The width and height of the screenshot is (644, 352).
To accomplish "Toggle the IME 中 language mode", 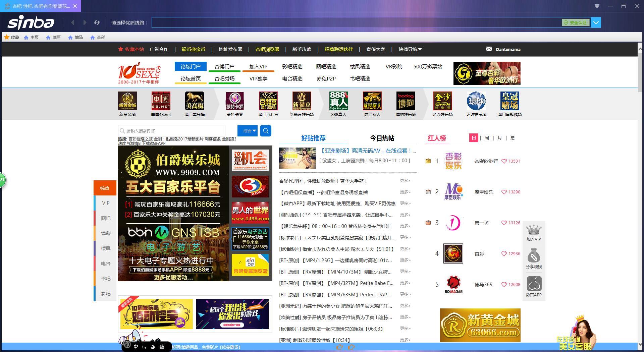I will (136, 347).
